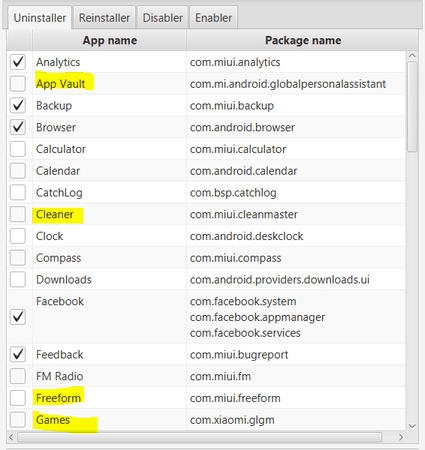Select the Compass app name
The height and width of the screenshot is (450, 425).
[x=58, y=258]
